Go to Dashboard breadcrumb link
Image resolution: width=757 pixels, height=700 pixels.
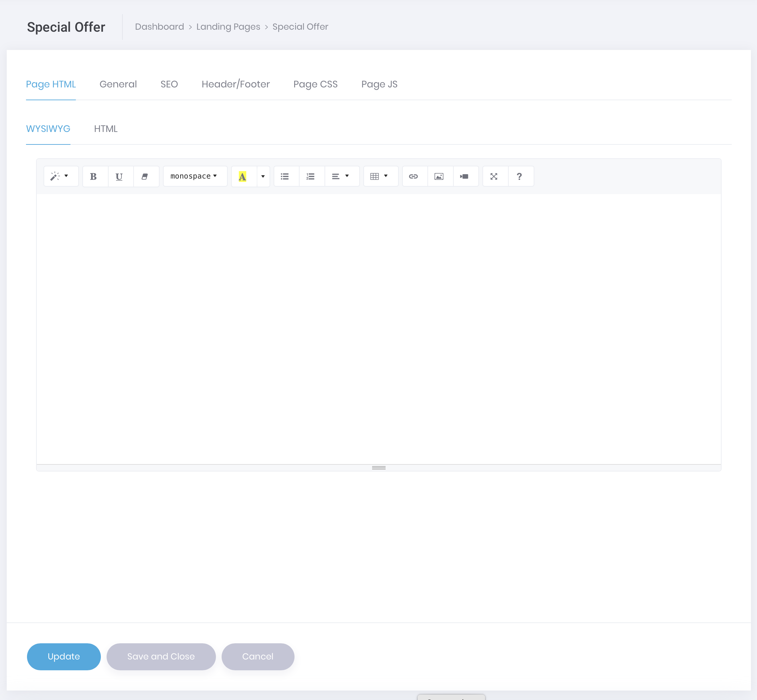tap(159, 27)
